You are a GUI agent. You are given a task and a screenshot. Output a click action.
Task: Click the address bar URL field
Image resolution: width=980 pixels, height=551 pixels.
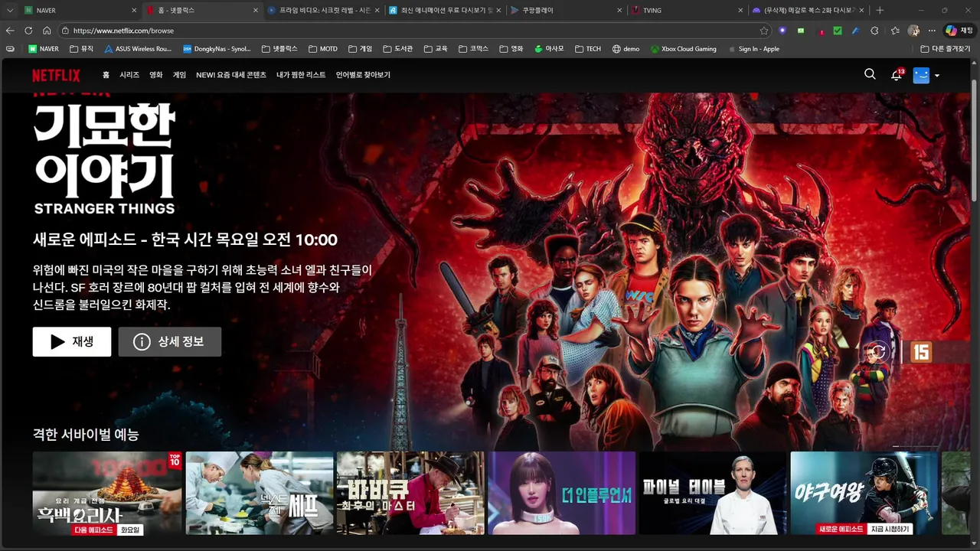pos(413,31)
